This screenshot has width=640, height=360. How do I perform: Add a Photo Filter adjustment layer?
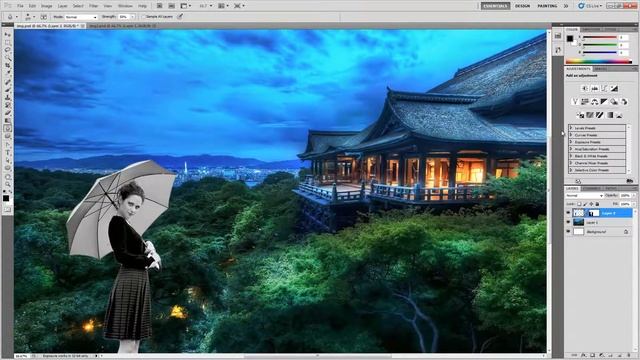(x=614, y=102)
